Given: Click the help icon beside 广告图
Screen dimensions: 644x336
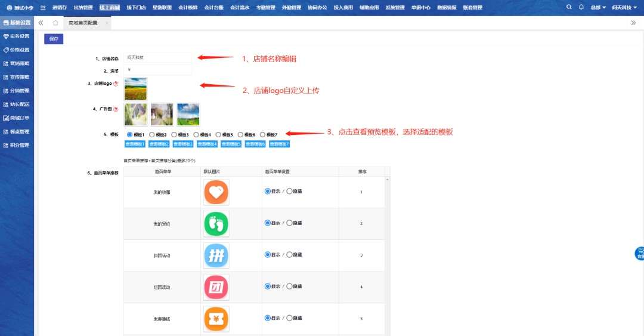Looking at the screenshot, I should [x=116, y=110].
